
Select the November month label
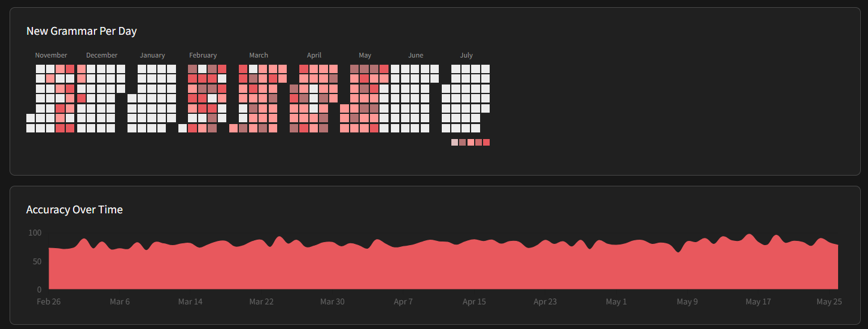click(51, 55)
